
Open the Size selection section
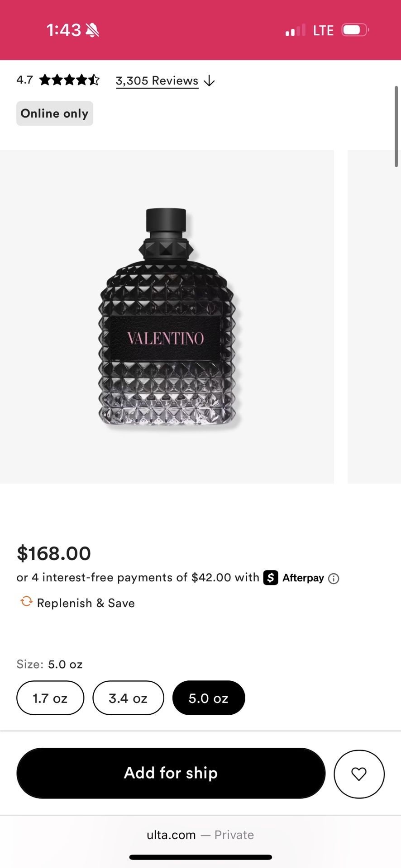tap(49, 664)
